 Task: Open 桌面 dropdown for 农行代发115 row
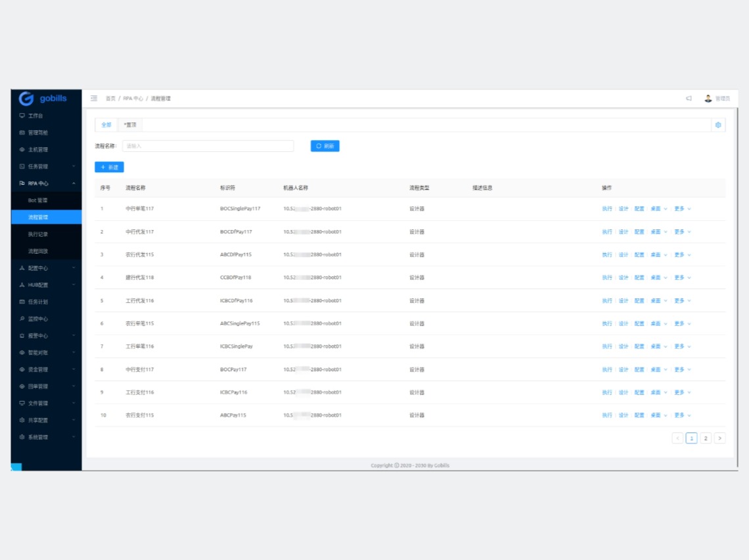point(658,255)
